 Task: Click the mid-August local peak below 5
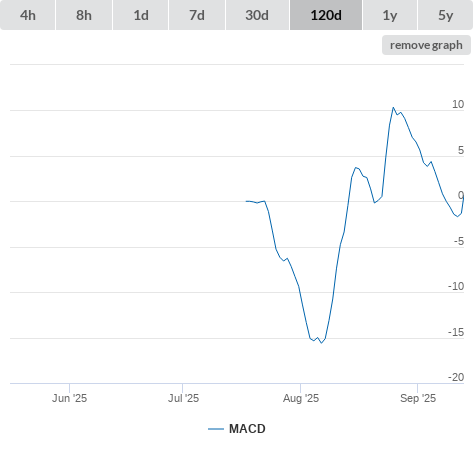tap(356, 167)
